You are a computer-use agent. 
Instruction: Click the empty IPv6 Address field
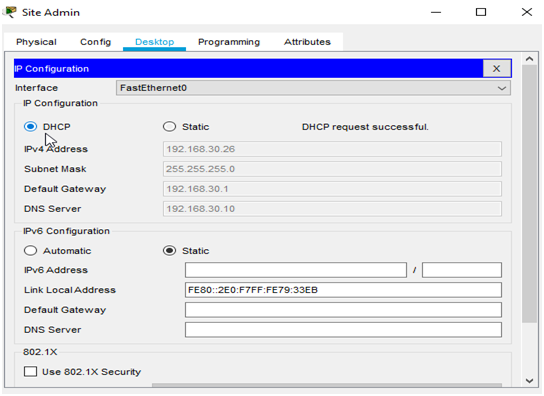(x=296, y=270)
